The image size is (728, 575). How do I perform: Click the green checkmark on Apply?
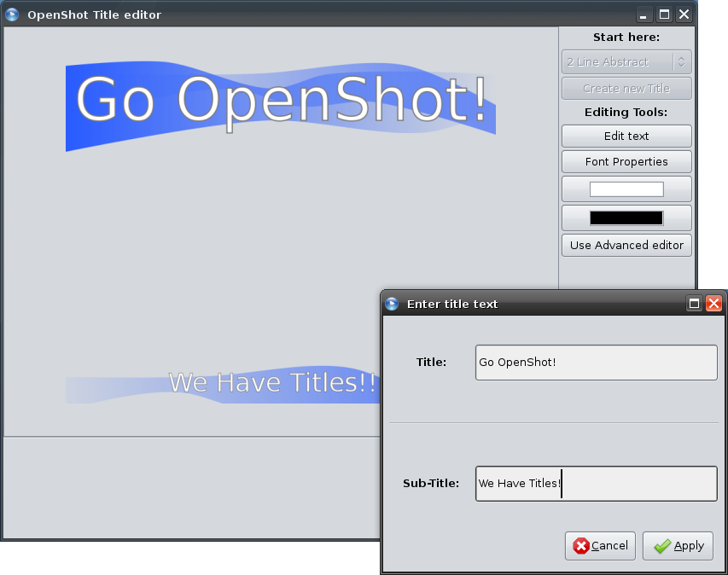(x=662, y=546)
